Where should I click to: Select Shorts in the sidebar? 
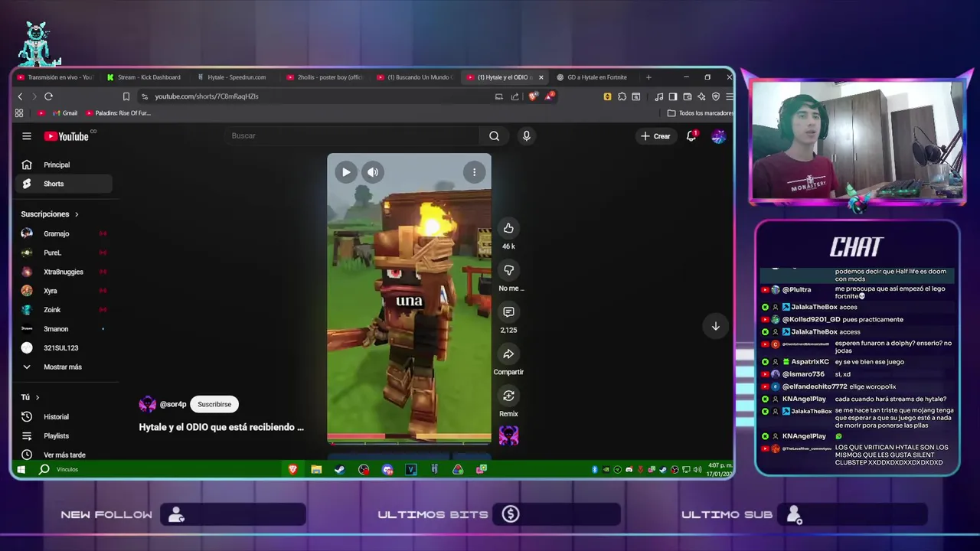64,184
